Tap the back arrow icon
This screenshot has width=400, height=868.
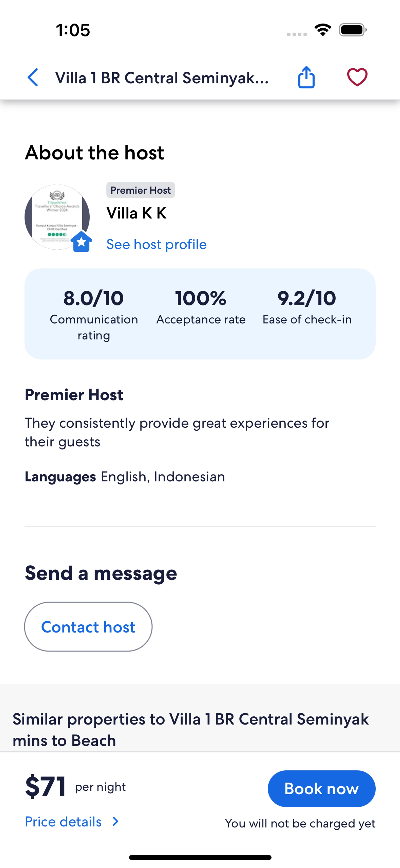click(x=33, y=78)
